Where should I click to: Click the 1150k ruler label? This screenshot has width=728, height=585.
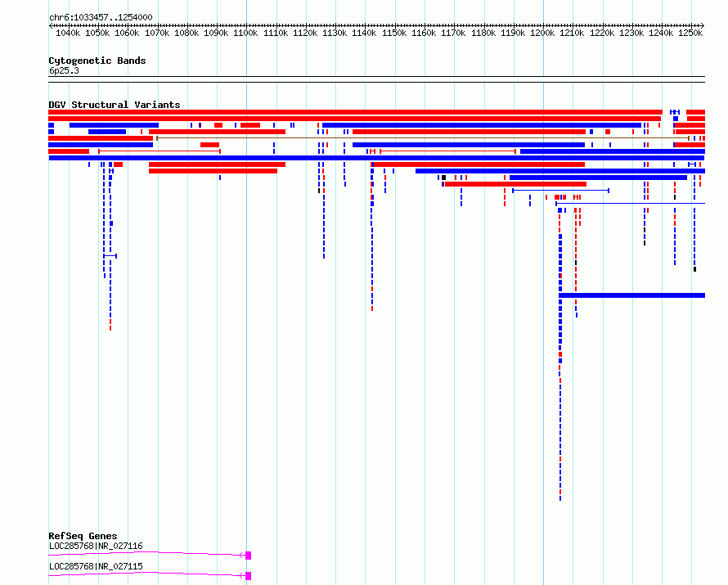coord(394,33)
